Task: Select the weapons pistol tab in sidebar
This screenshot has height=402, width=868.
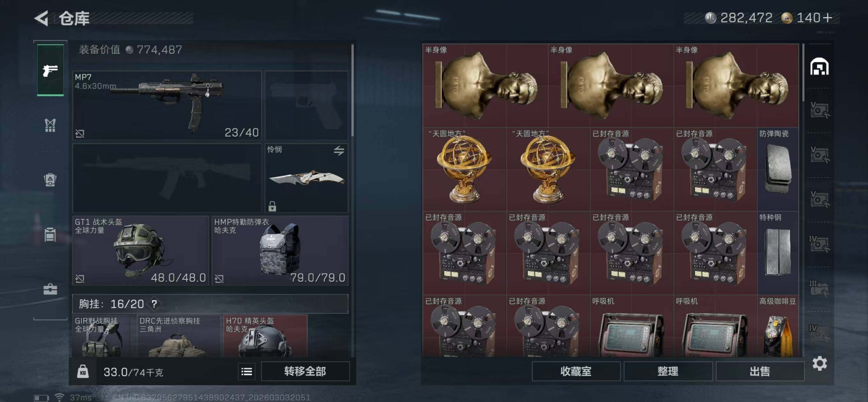Action: (50, 70)
